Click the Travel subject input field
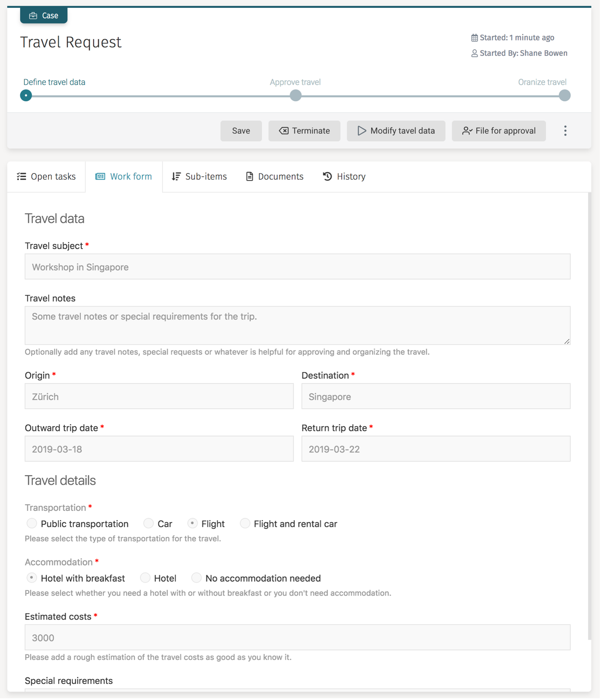This screenshot has height=700, width=602. point(297,267)
